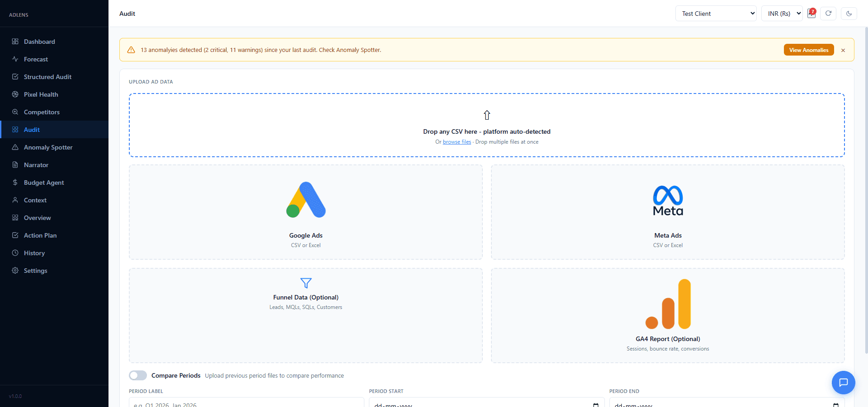Open the Period Start date picker calendar
This screenshot has width=868, height=407.
coord(595,404)
